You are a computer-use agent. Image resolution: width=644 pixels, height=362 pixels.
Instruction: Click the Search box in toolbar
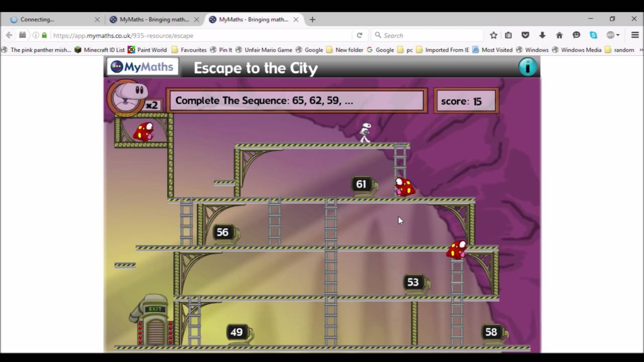(x=428, y=35)
